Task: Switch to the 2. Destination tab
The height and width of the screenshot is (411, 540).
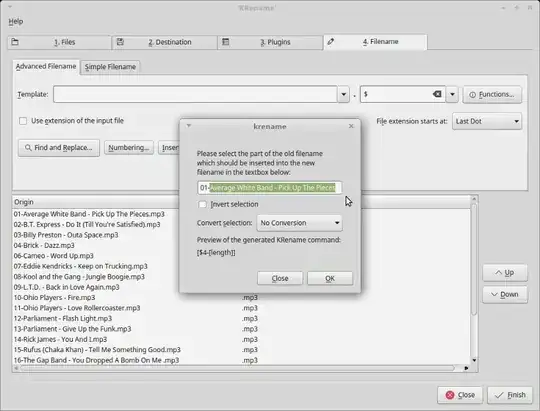Action: tap(165, 42)
